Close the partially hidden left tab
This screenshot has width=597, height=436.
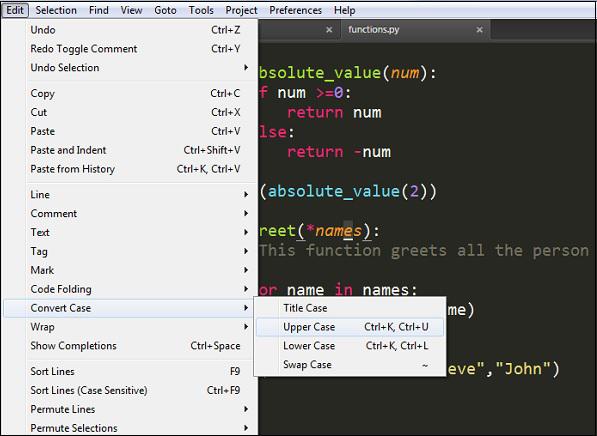329,30
